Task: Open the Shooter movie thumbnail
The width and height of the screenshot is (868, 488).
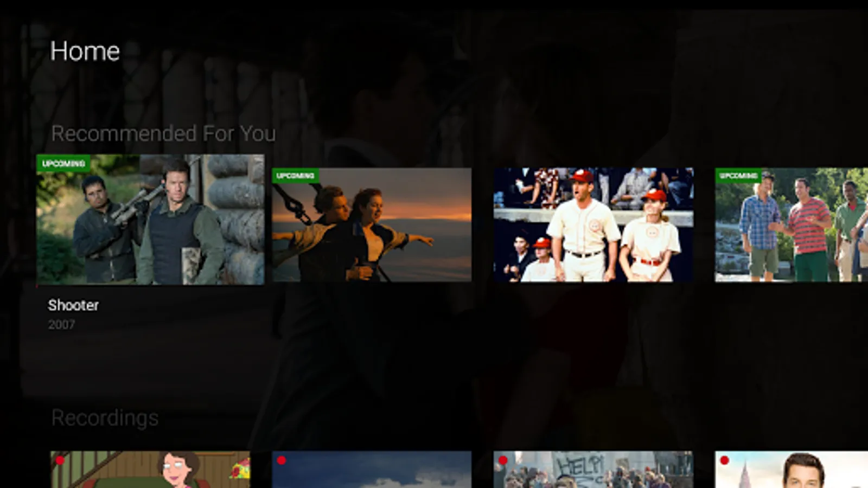Action: 150,220
